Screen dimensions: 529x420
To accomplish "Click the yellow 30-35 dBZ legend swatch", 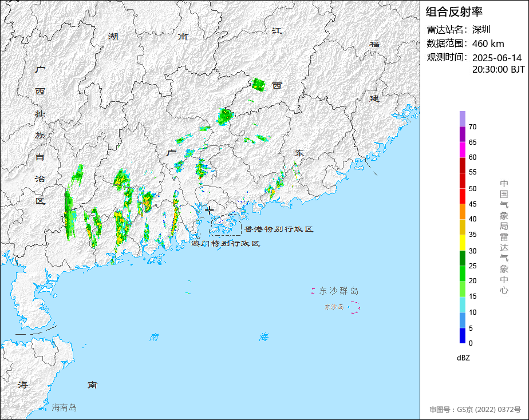I will [x=462, y=243].
